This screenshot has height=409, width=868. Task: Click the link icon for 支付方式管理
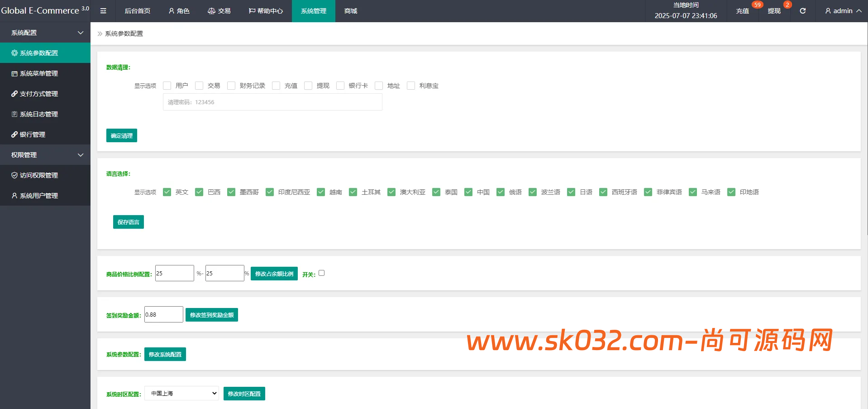point(14,94)
